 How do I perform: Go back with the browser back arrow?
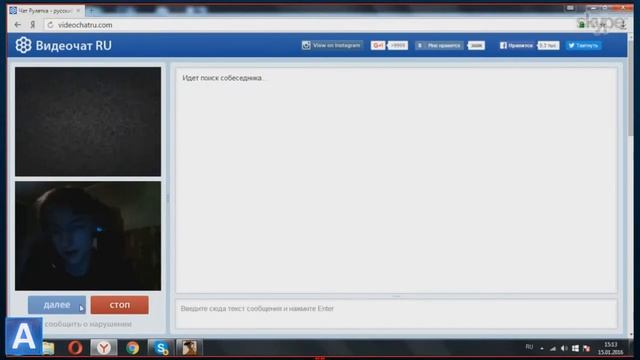17,25
